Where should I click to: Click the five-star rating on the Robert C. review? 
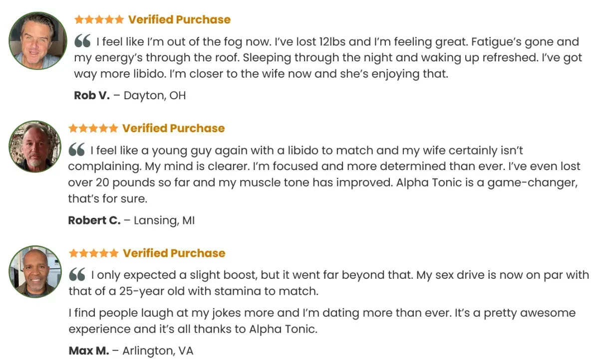point(93,128)
